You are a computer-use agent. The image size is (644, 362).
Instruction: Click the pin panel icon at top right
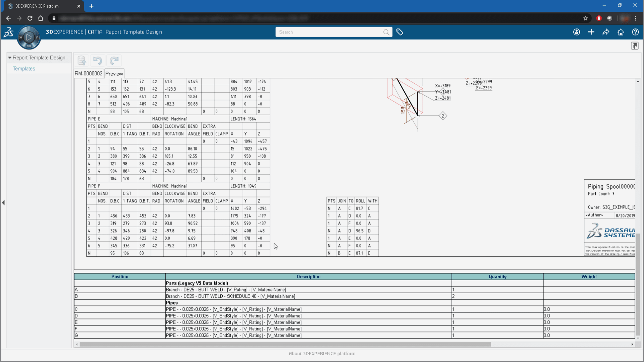click(x=635, y=46)
